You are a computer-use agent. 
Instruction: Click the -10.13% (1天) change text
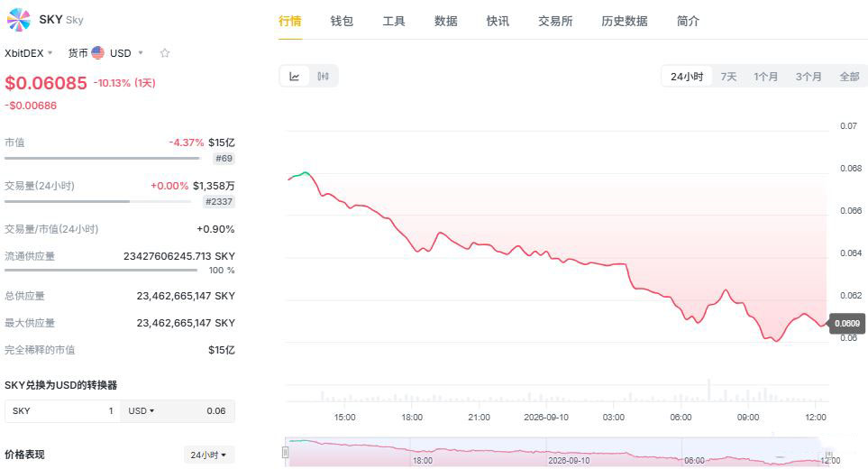tap(124, 83)
